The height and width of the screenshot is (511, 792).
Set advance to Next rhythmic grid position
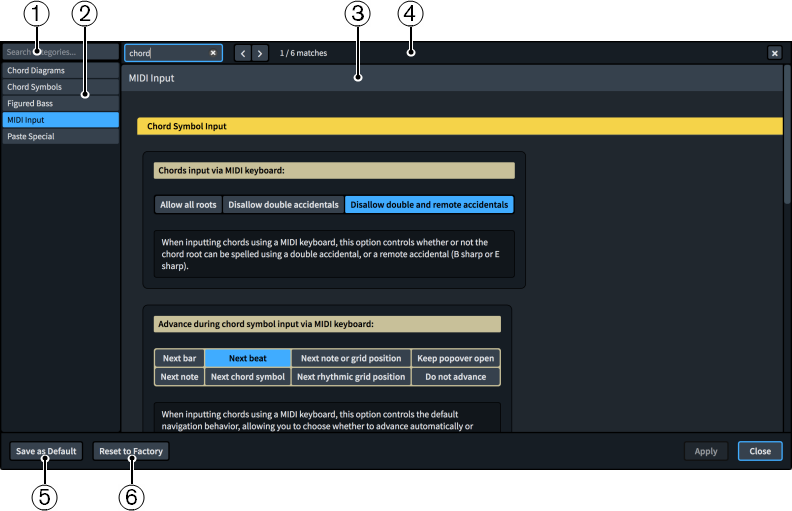351,377
